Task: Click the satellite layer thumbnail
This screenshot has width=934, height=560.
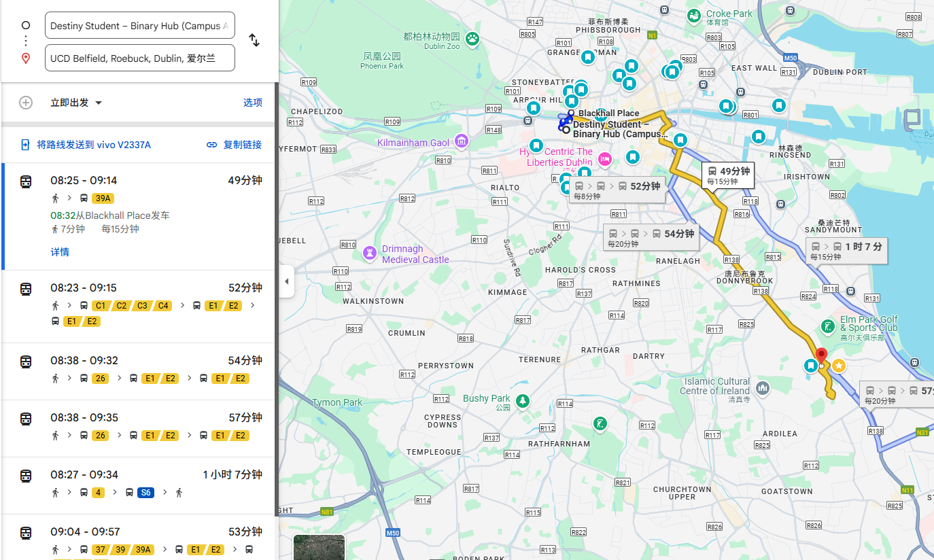Action: pos(319,548)
